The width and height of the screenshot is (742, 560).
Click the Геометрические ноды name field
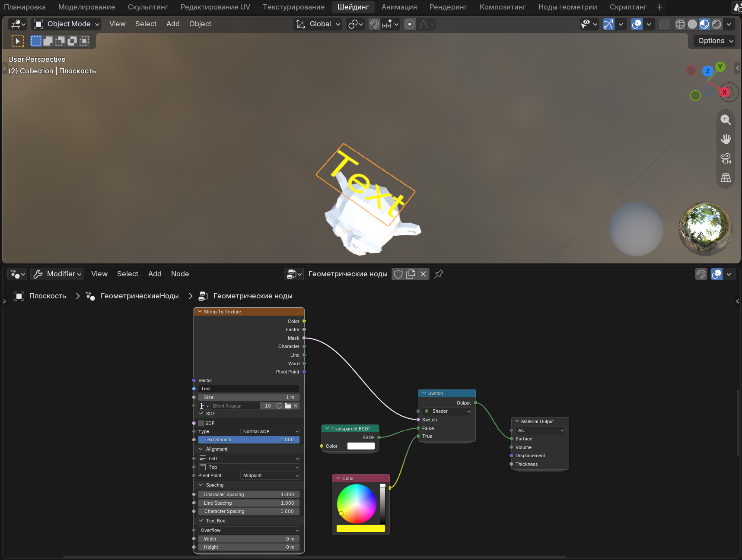pos(348,274)
